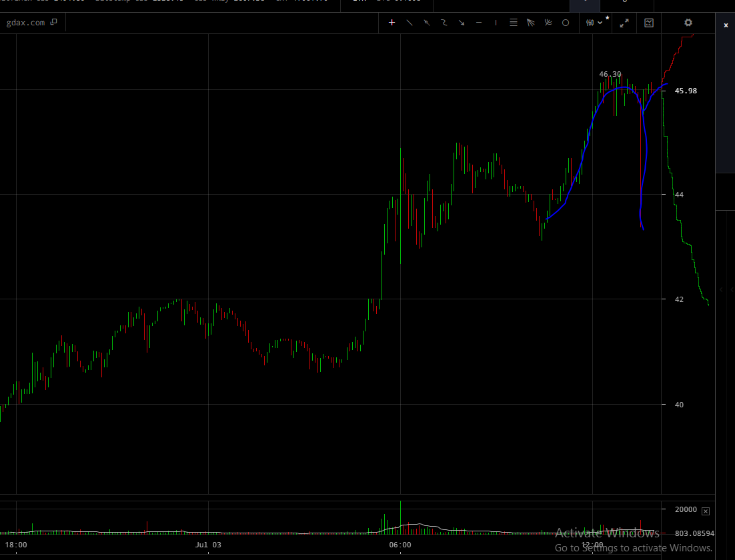Click the 06:00 time axis label
Screen dimensions: 735x560
pos(400,545)
